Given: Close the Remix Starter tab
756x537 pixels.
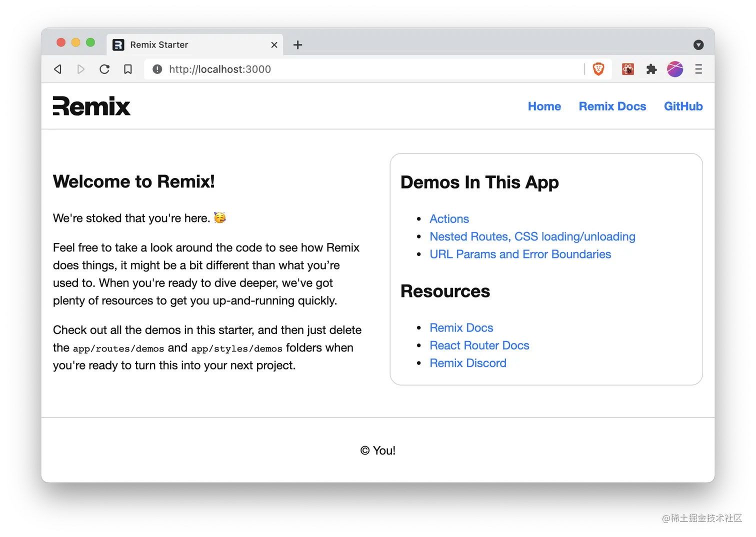Looking at the screenshot, I should 274,45.
